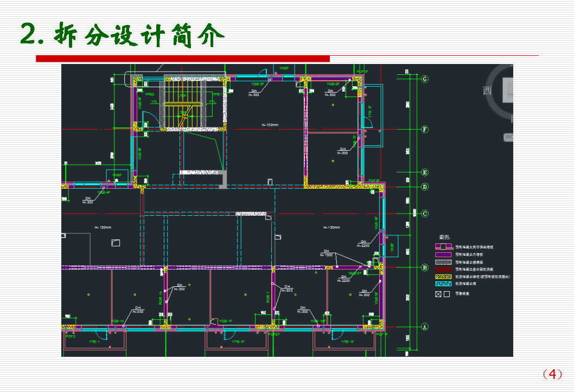The height and width of the screenshot is (392, 574).
Task: Click the grid axis bubble D
Action: click(x=425, y=187)
